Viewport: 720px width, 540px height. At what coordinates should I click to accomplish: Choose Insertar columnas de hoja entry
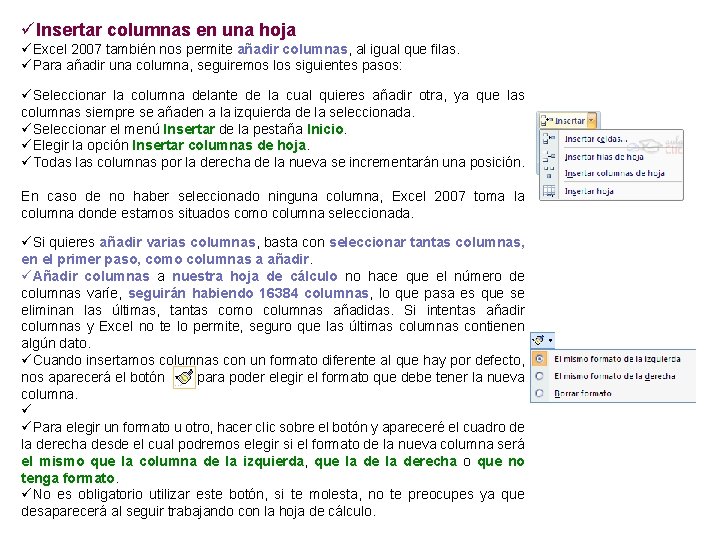pos(614,173)
